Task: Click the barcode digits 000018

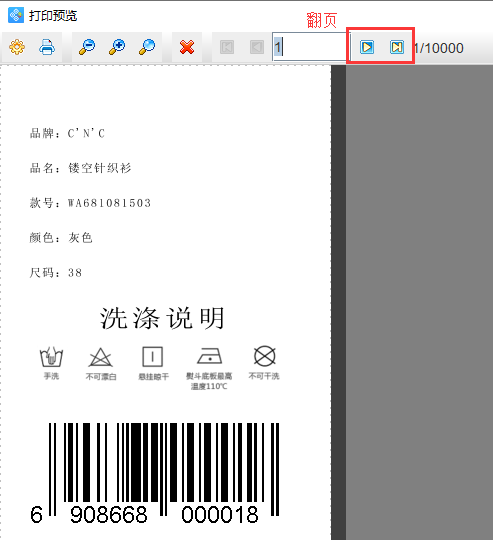Action: 220,515
